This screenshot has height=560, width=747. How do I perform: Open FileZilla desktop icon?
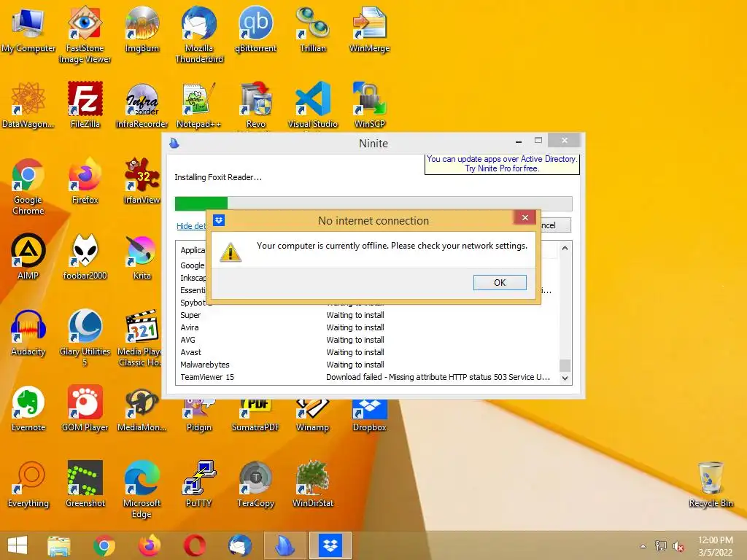[x=85, y=106]
